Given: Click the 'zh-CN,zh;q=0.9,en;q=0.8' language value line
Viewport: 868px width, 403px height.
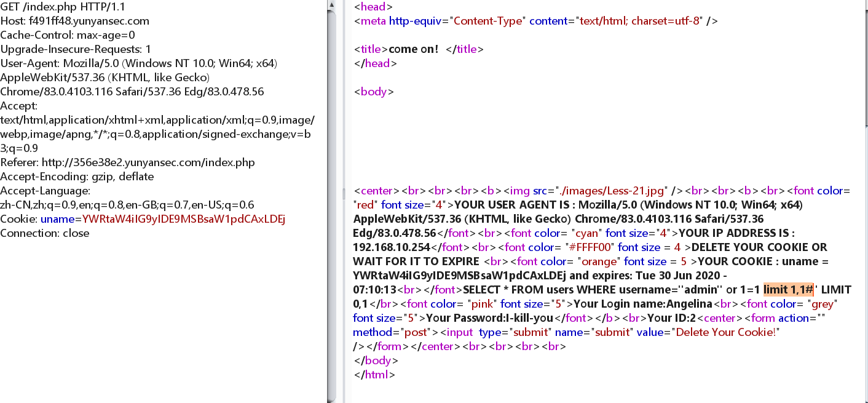Looking at the screenshot, I should [x=127, y=205].
